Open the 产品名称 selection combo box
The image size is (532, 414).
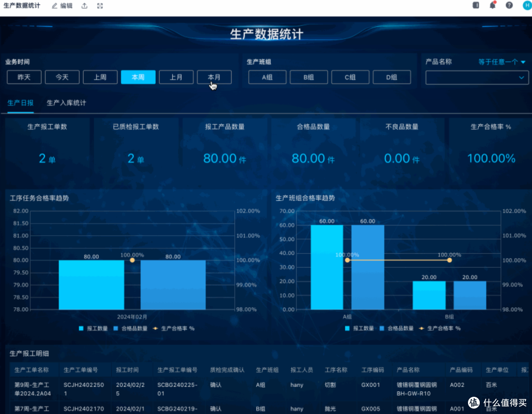pos(477,78)
